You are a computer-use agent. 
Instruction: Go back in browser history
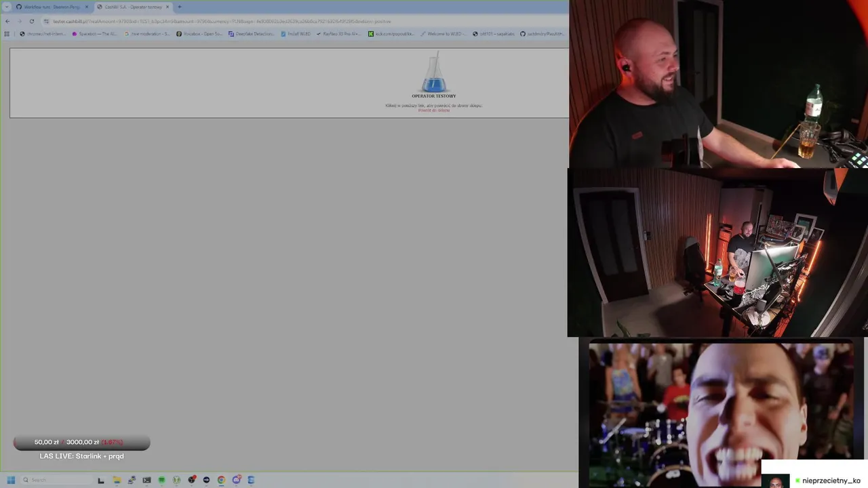pos(7,21)
